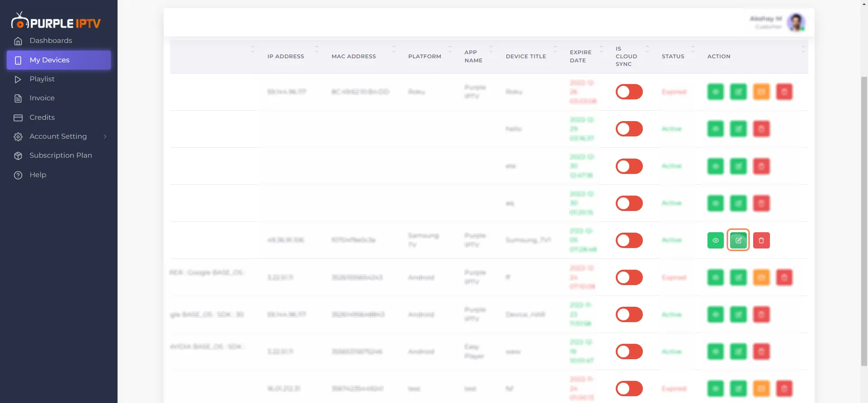Expand Account Setting submenu chevron

pos(105,137)
